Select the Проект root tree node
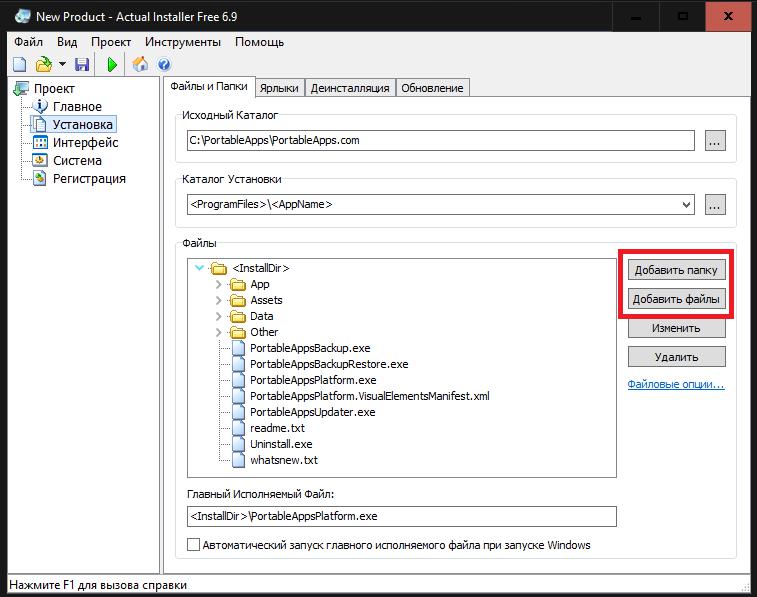Image resolution: width=757 pixels, height=597 pixels. coord(54,89)
